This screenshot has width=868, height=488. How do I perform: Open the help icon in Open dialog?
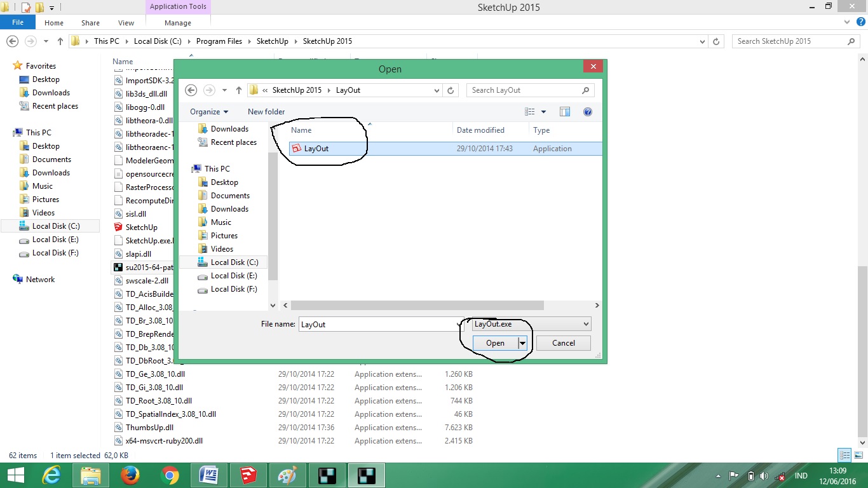point(588,112)
